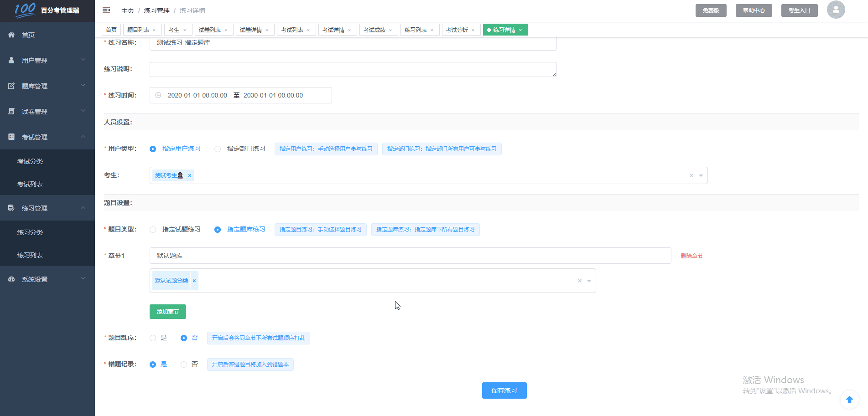Image resolution: width=868 pixels, height=416 pixels.
Task: Click the home icon in the sidebar
Action: coord(11,35)
